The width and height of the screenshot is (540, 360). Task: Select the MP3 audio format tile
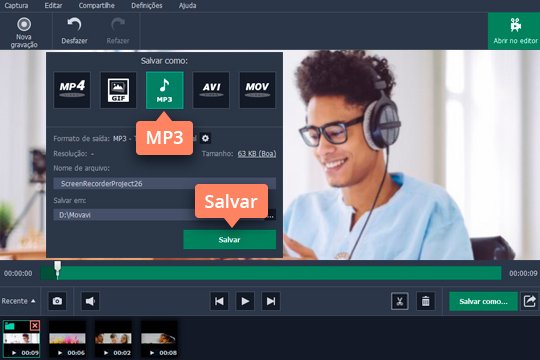click(165, 90)
